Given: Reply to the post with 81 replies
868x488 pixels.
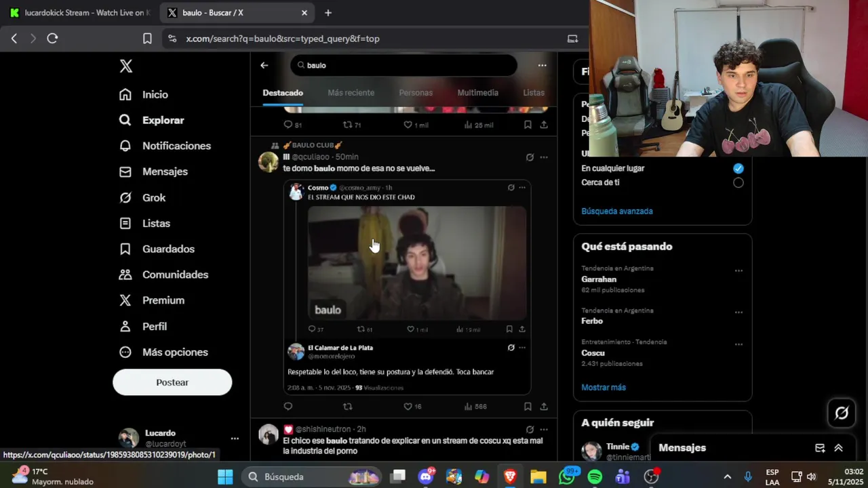Looking at the screenshot, I should point(292,125).
